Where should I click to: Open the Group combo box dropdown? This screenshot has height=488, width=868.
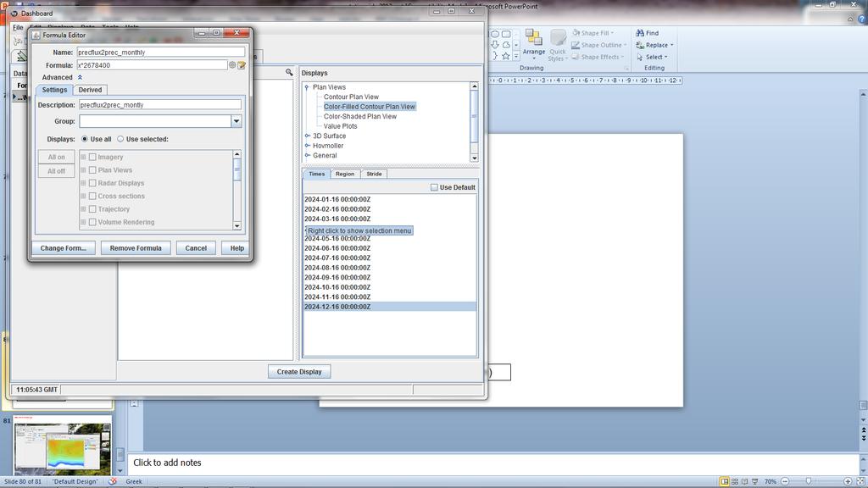tap(236, 121)
